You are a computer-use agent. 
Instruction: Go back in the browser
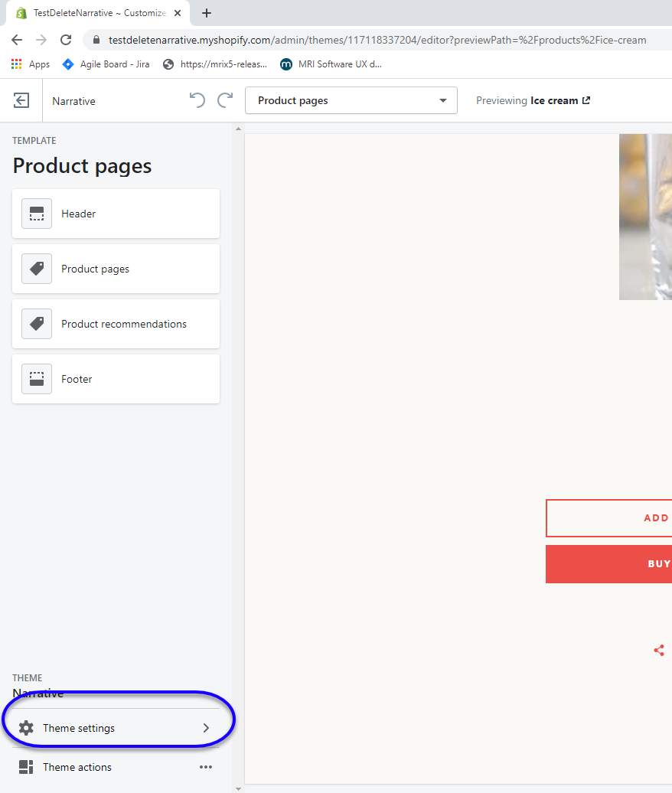point(17,40)
